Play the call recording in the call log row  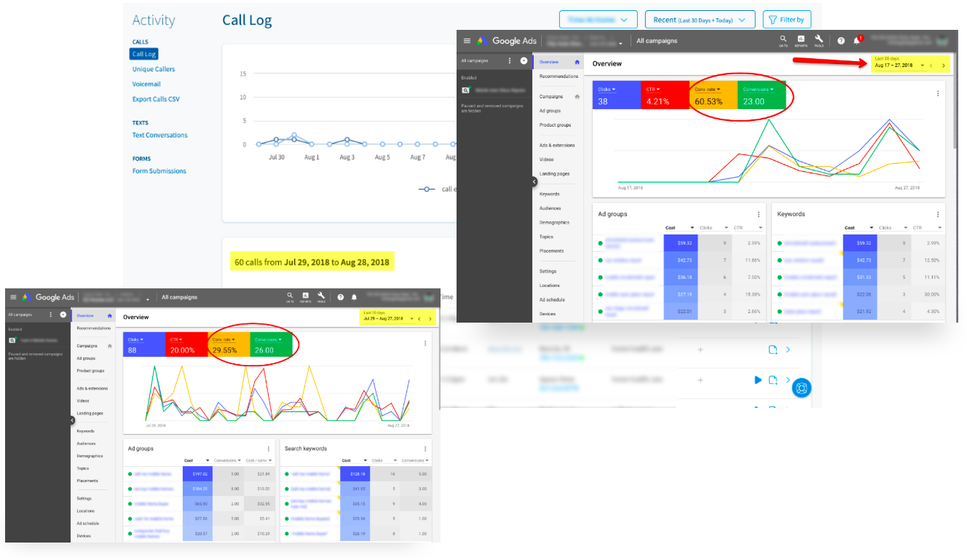tap(758, 380)
